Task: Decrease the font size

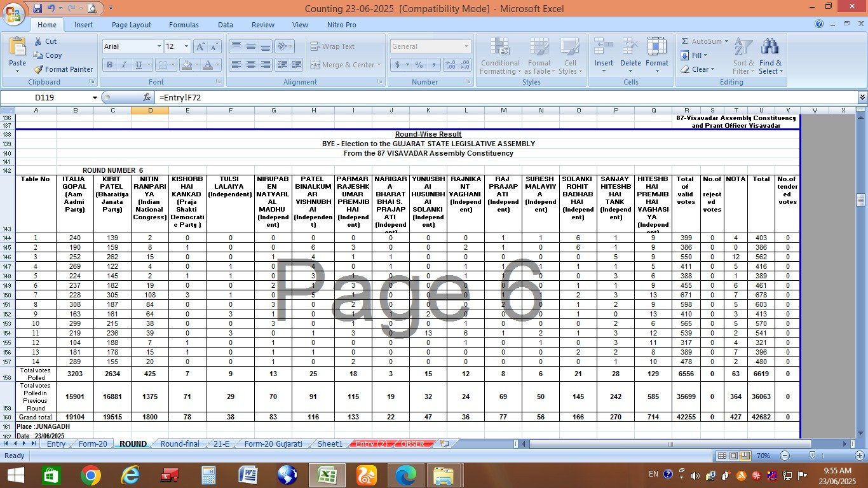Action: (214, 46)
